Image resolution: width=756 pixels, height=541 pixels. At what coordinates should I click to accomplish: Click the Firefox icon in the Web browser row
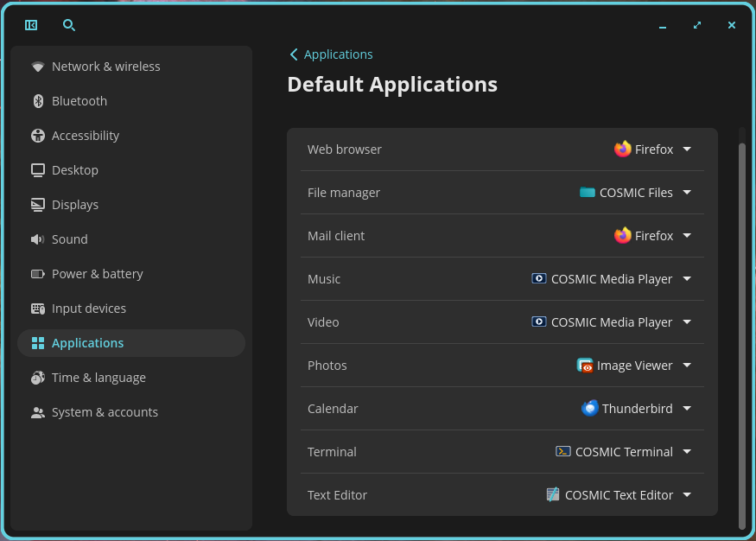[x=622, y=149]
